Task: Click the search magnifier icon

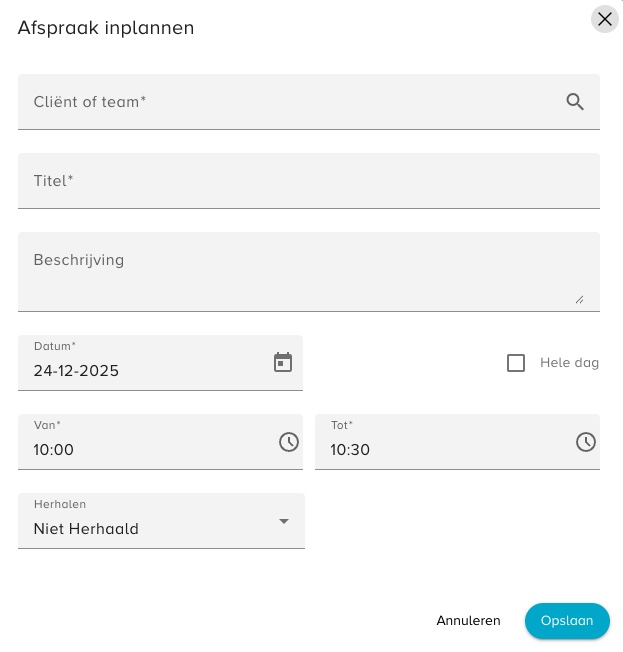Action: click(x=575, y=101)
